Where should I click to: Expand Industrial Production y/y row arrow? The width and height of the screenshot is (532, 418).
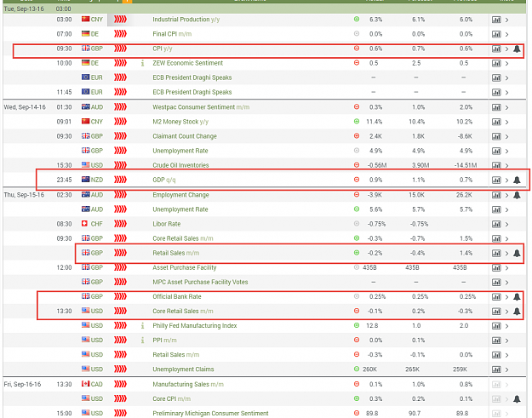tap(507, 20)
